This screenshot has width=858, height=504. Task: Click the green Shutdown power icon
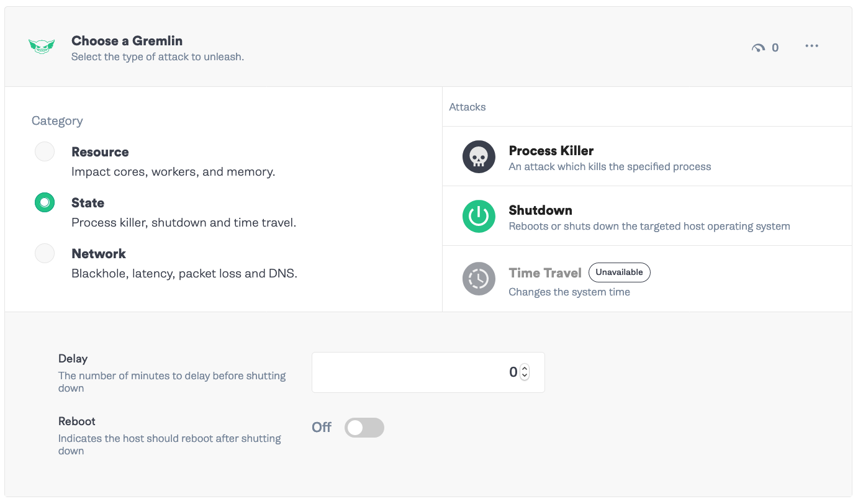[x=479, y=216]
